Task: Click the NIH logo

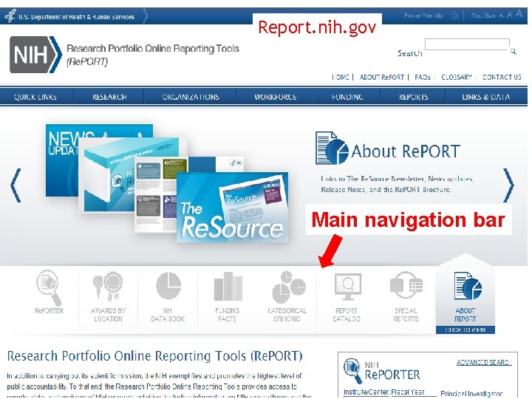Action: click(35, 55)
